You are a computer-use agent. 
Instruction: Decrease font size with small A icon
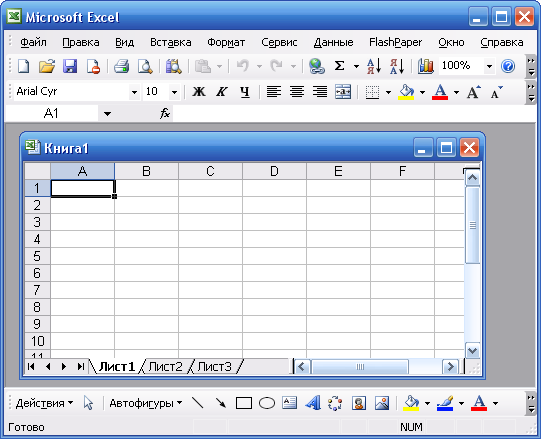click(496, 92)
